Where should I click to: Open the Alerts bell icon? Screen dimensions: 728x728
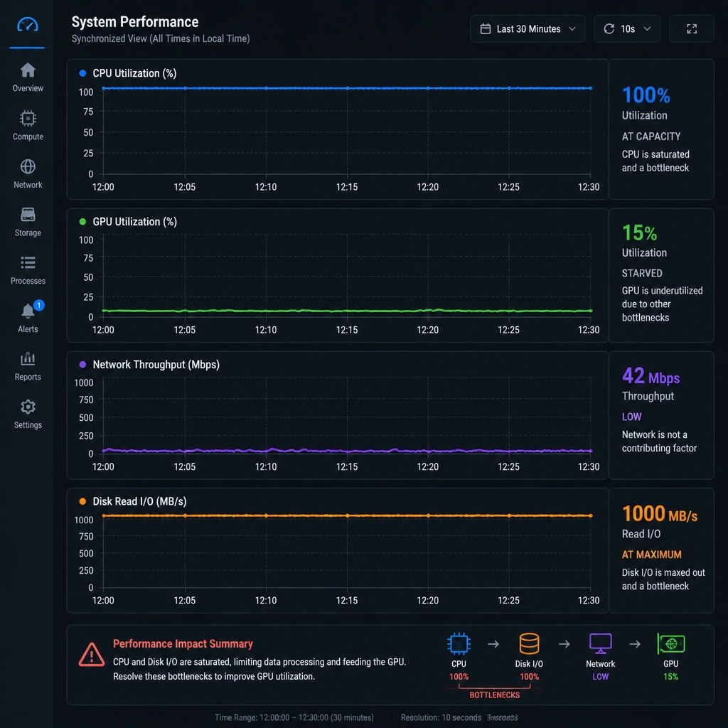point(28,311)
